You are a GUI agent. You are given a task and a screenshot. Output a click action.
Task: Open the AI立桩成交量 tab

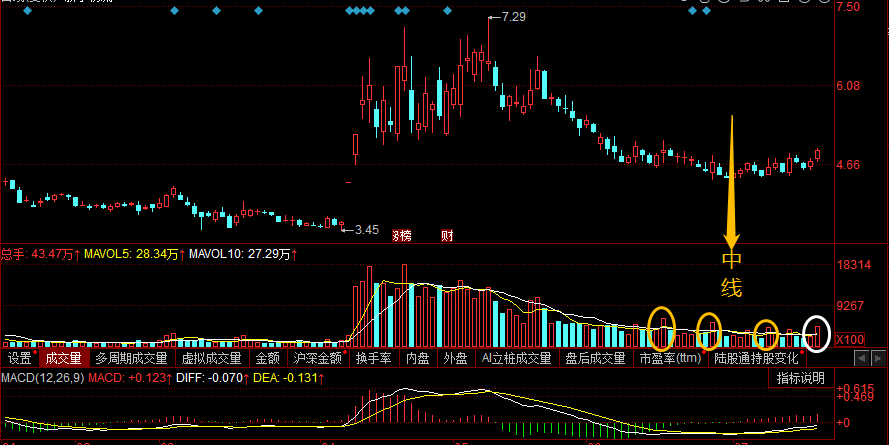[x=517, y=358]
